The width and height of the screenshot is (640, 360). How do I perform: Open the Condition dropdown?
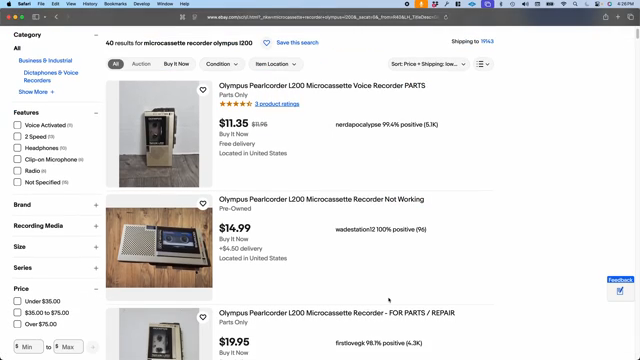[x=222, y=64]
